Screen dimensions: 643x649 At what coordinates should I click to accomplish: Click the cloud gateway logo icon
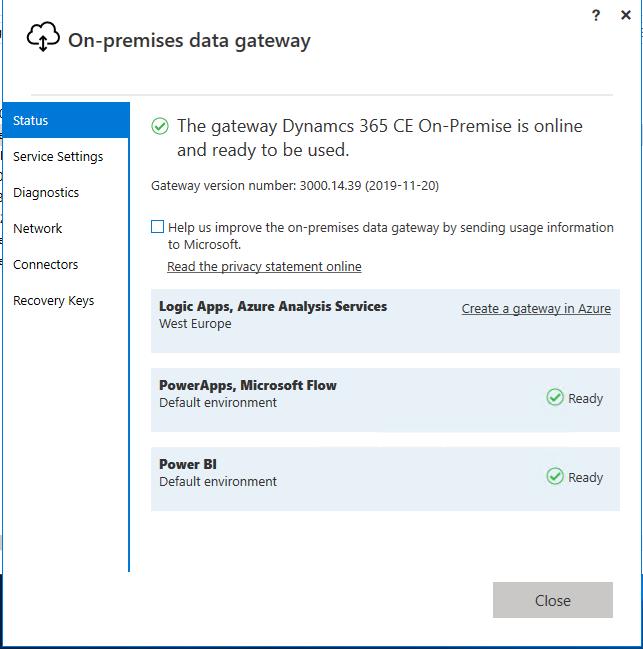coord(43,37)
